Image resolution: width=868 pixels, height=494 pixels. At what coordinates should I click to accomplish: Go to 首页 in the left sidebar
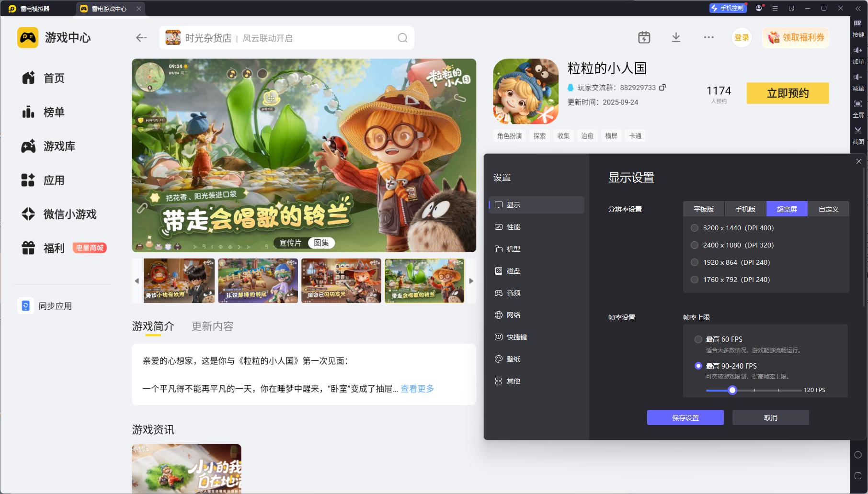point(43,78)
